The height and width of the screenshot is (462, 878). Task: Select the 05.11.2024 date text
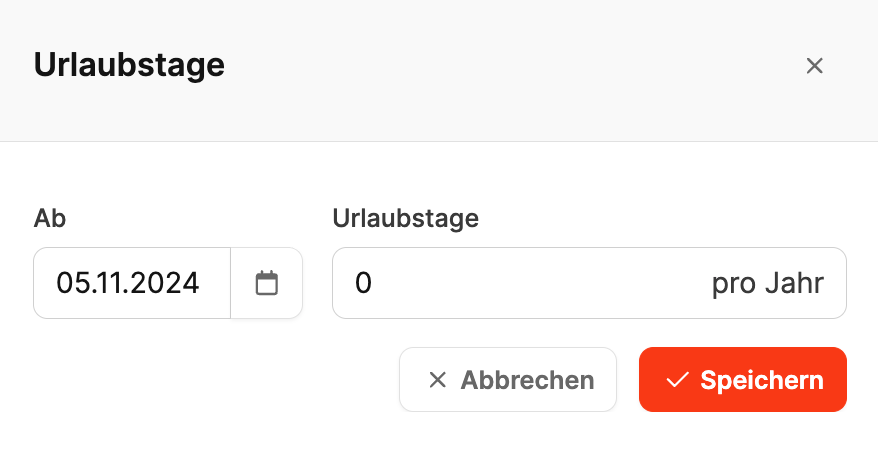(x=128, y=283)
